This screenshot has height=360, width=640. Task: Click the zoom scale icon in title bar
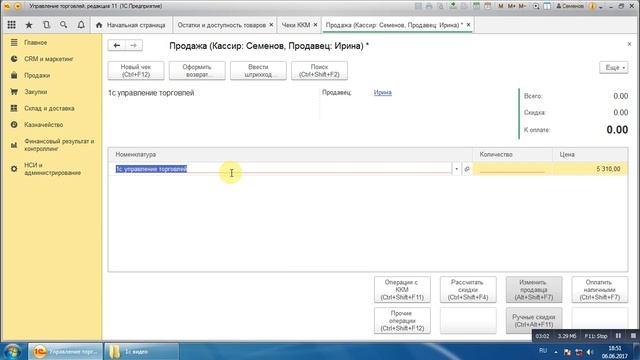[536, 6]
